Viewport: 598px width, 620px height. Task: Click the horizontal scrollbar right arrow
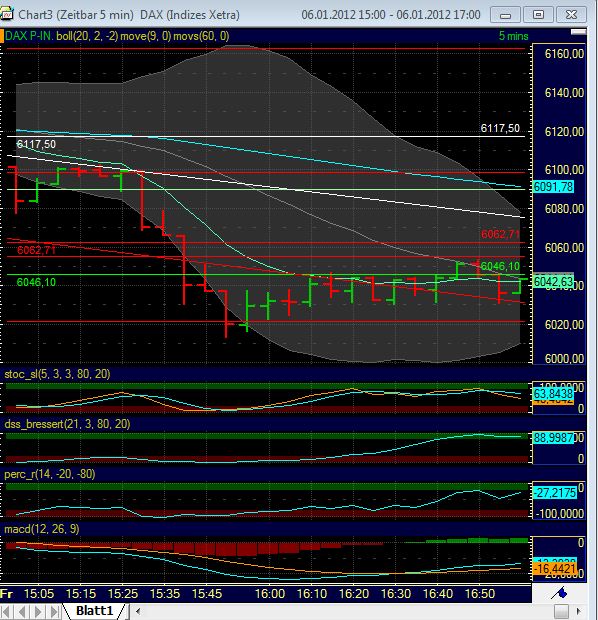point(579,611)
